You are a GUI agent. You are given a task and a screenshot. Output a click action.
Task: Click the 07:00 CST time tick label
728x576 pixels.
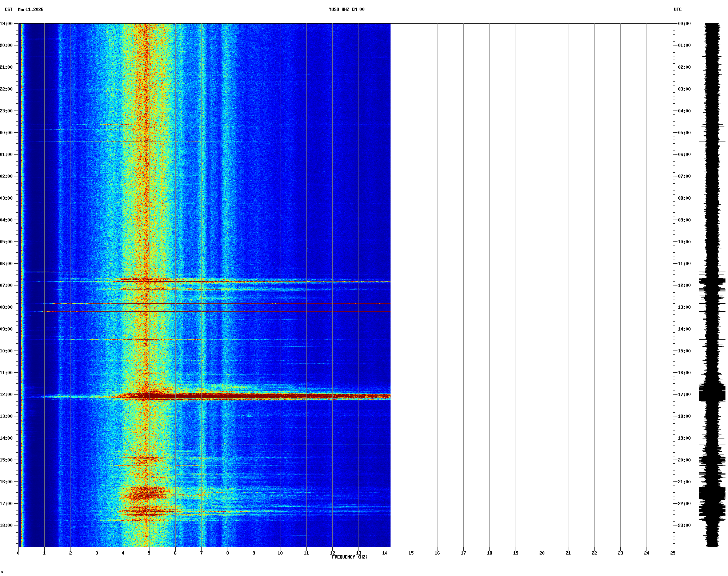tap(6, 285)
